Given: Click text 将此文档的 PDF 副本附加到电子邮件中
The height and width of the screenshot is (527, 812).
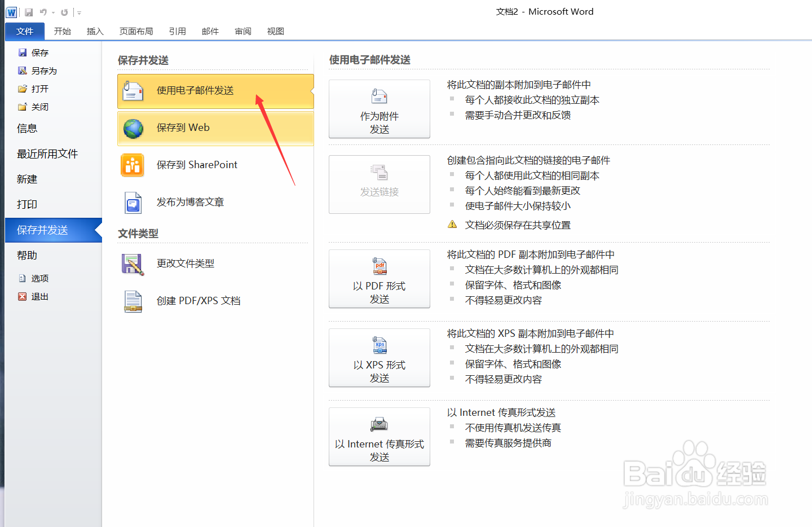Looking at the screenshot, I should point(531,254).
